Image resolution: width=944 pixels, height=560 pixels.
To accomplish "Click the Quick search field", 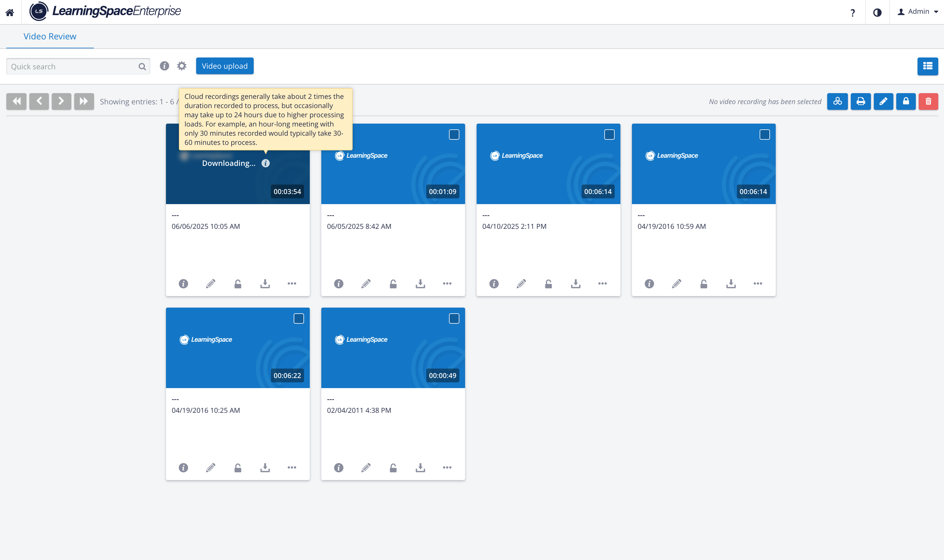I will coord(78,66).
